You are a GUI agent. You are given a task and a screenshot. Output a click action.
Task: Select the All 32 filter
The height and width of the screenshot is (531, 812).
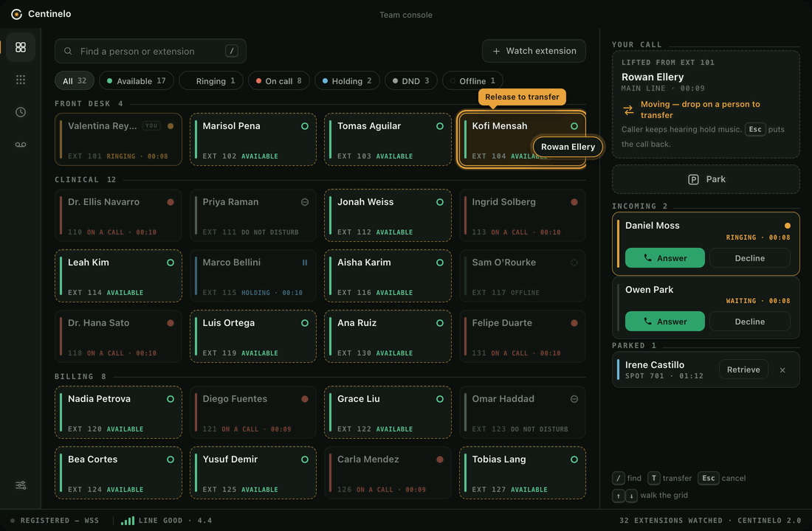tap(75, 80)
